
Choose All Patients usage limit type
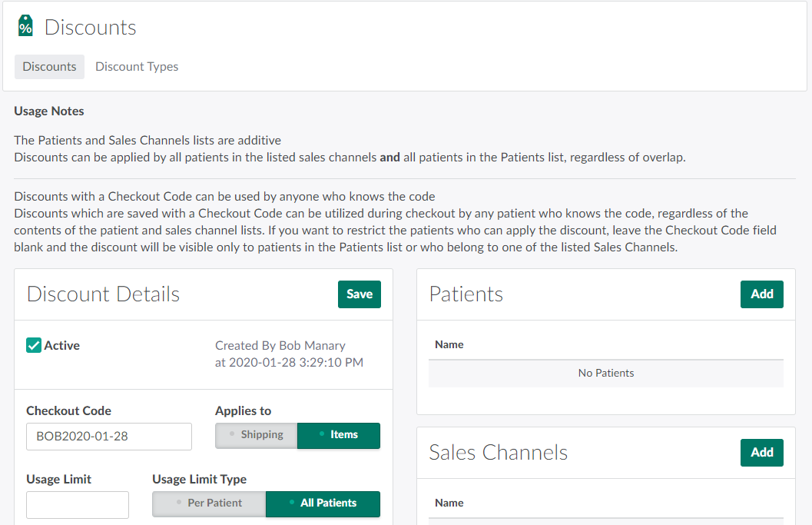[323, 503]
